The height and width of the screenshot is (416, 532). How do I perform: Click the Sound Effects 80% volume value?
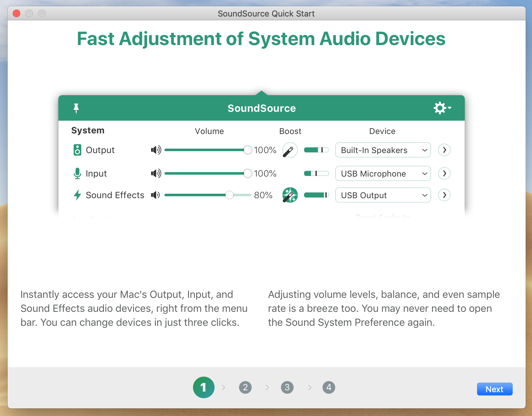[263, 195]
